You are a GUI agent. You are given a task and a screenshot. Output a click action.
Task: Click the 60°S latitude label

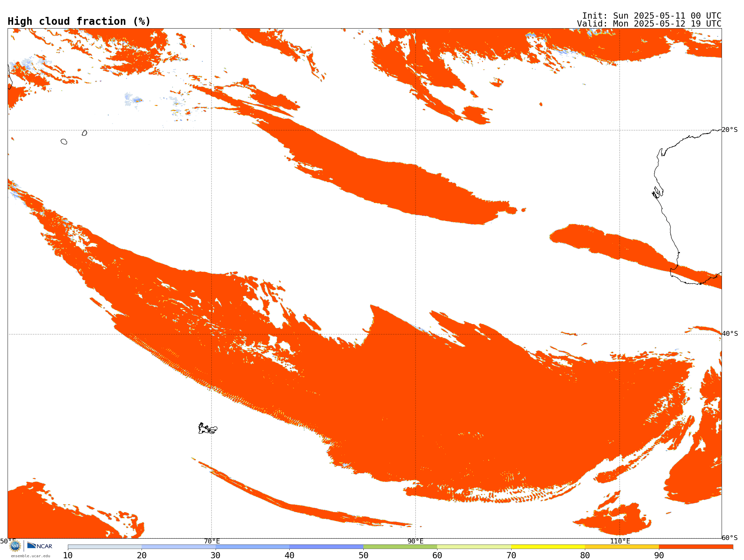[730, 538]
